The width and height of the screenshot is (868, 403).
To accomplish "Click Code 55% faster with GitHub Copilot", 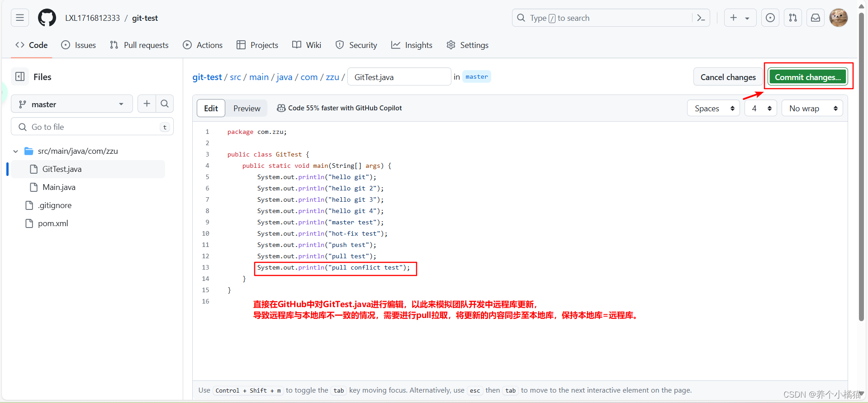I will tap(345, 108).
